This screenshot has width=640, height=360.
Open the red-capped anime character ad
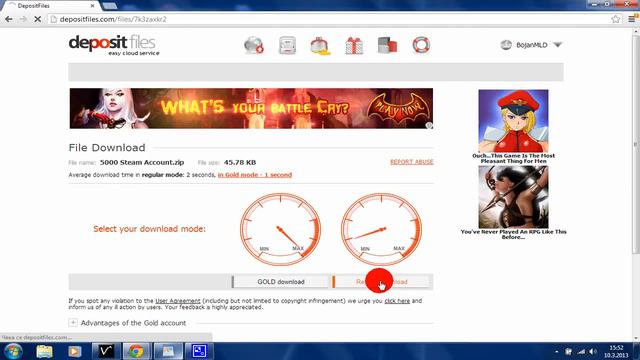click(513, 121)
